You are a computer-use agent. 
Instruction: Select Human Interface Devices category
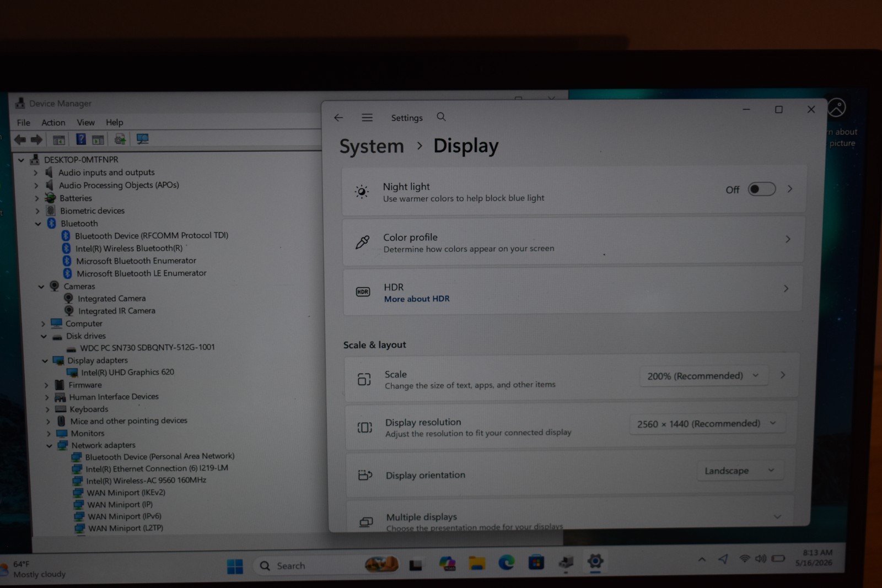[x=114, y=397]
